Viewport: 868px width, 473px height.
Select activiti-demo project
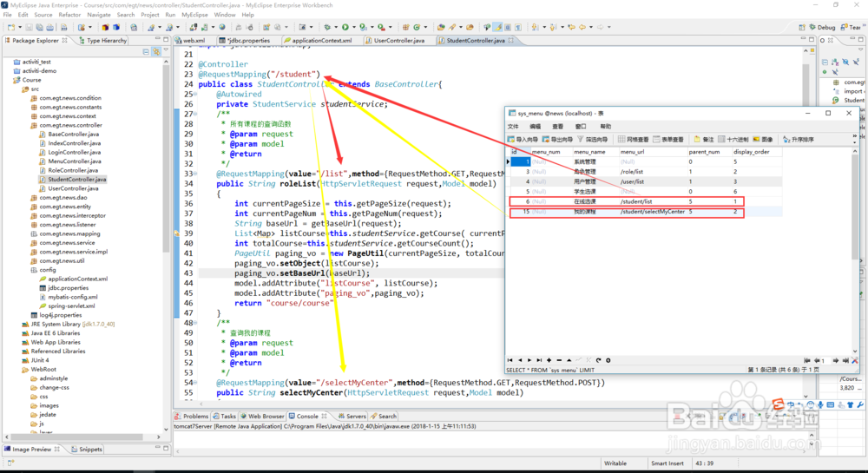click(x=35, y=71)
